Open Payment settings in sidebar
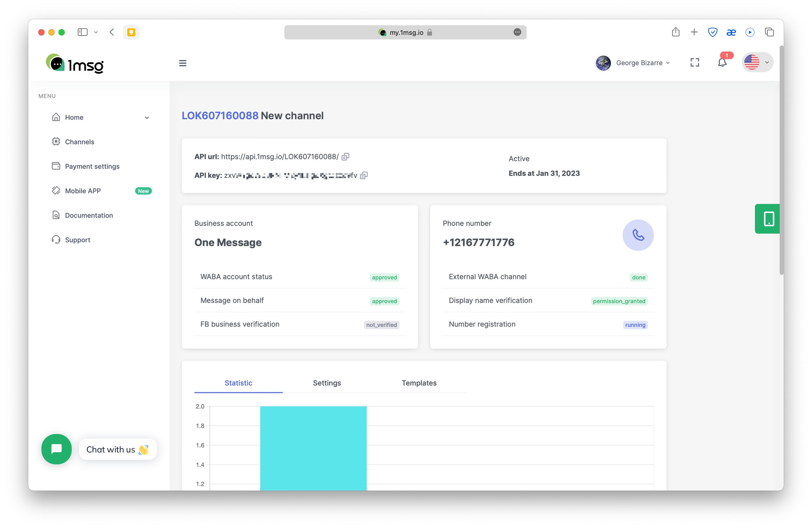The height and width of the screenshot is (528, 812). 92,166
